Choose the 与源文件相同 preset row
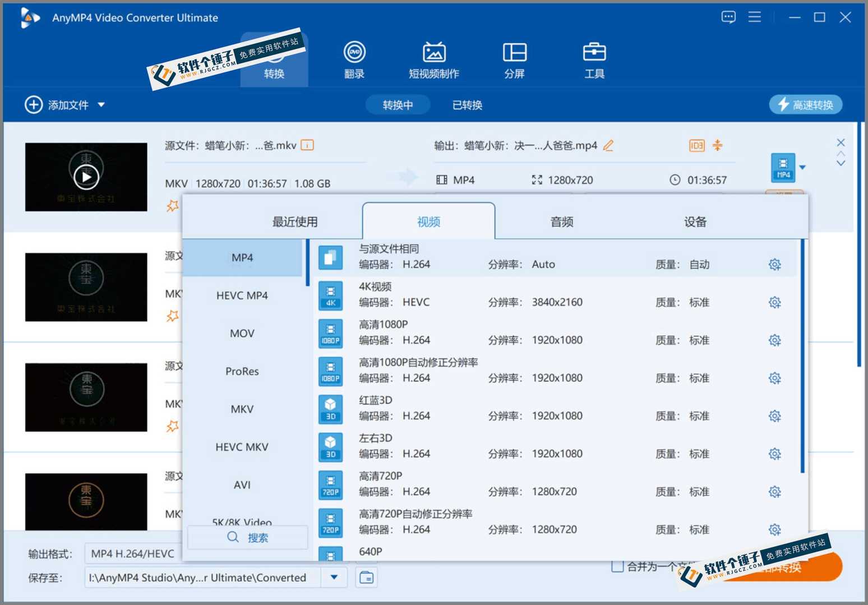Viewport: 868px width, 605px height. point(555,257)
